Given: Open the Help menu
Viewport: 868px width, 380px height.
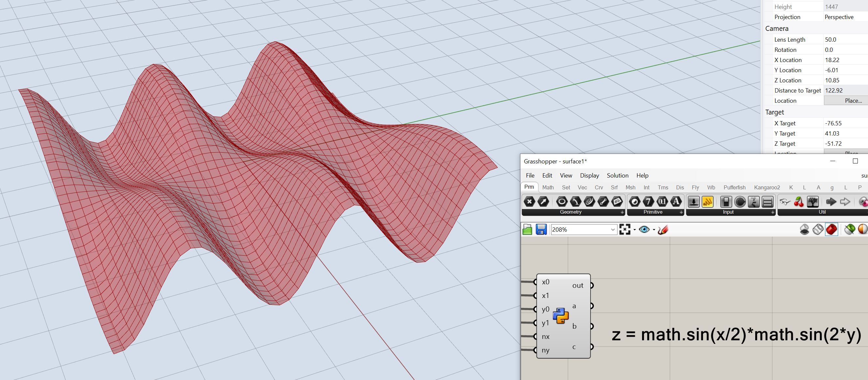Looking at the screenshot, I should (642, 175).
